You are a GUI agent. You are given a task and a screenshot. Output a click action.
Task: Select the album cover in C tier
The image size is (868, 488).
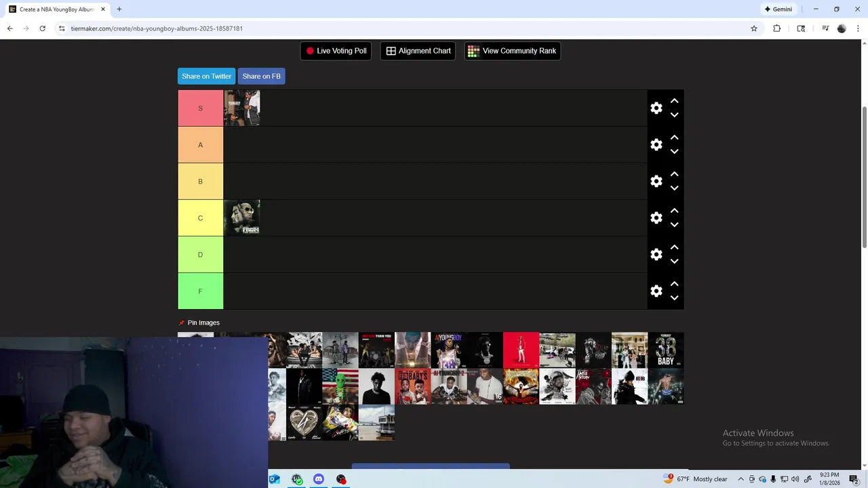click(242, 218)
